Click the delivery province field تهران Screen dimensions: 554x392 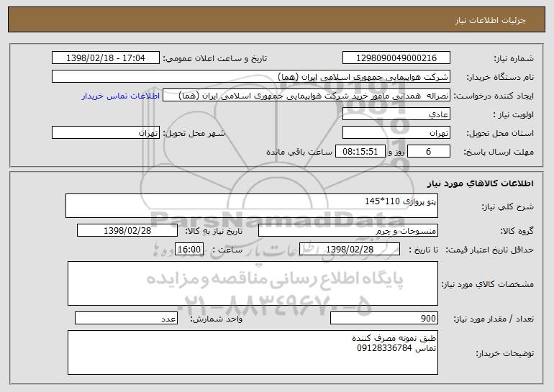[x=396, y=133]
